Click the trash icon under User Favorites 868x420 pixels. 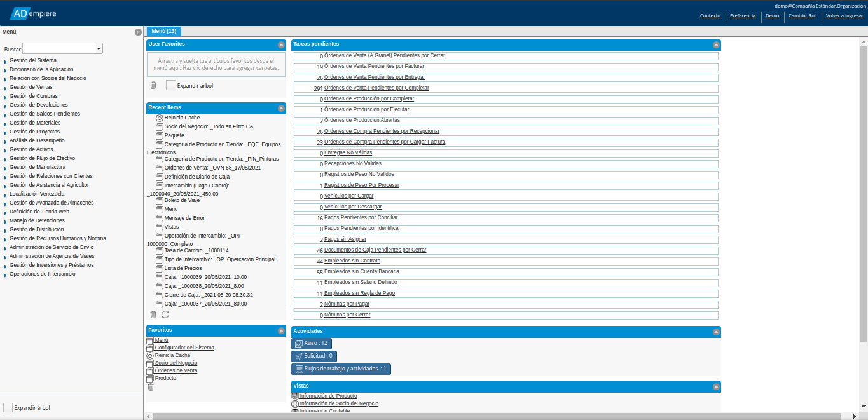pos(153,85)
